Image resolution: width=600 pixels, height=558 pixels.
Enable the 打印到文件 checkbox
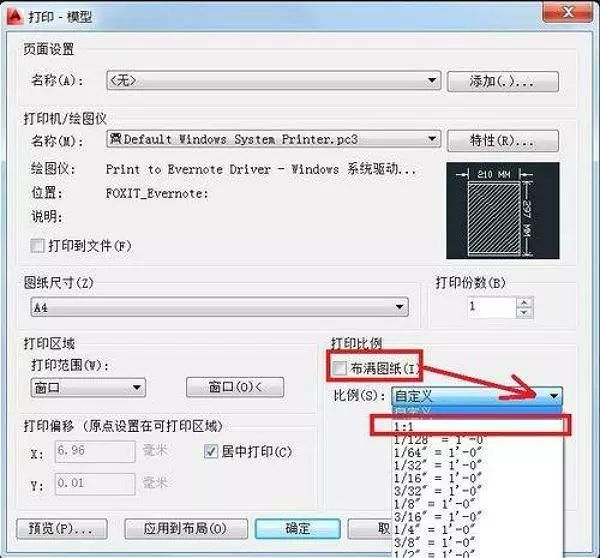[37, 245]
